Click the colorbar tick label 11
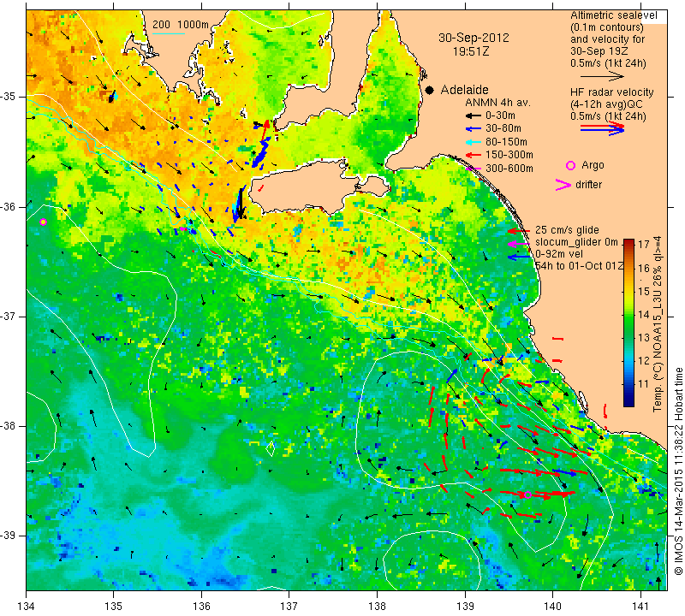Viewport: 685px width, 616px height. tap(644, 384)
